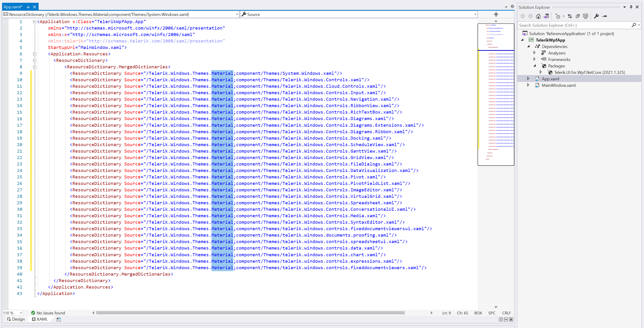The image size is (644, 328).
Task: Sync Solution Explorer with active document
Action: click(x=570, y=16)
